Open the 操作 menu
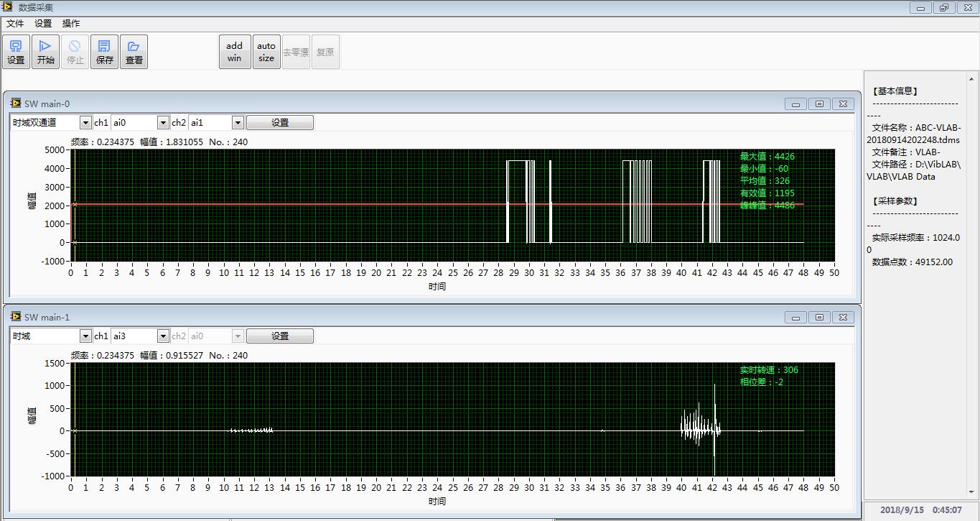Viewport: 980px width, 521px height. point(71,23)
